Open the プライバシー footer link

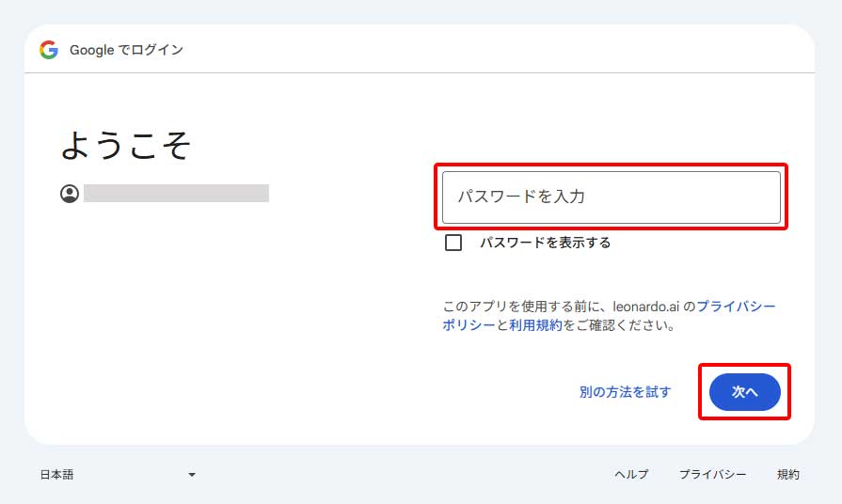tap(712, 475)
